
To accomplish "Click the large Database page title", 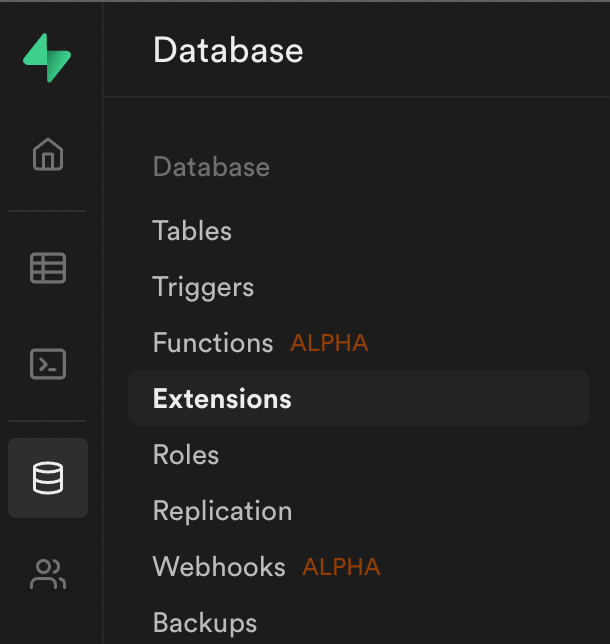I will (228, 50).
